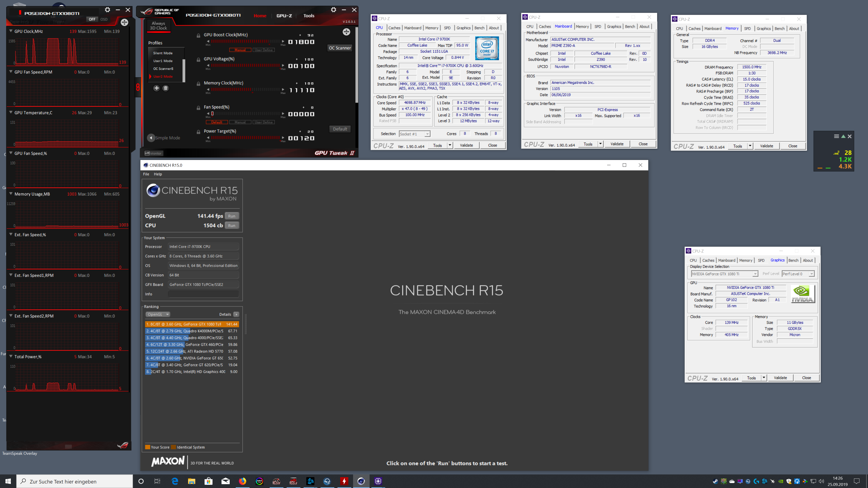Open Task View from taskbar

[157, 481]
